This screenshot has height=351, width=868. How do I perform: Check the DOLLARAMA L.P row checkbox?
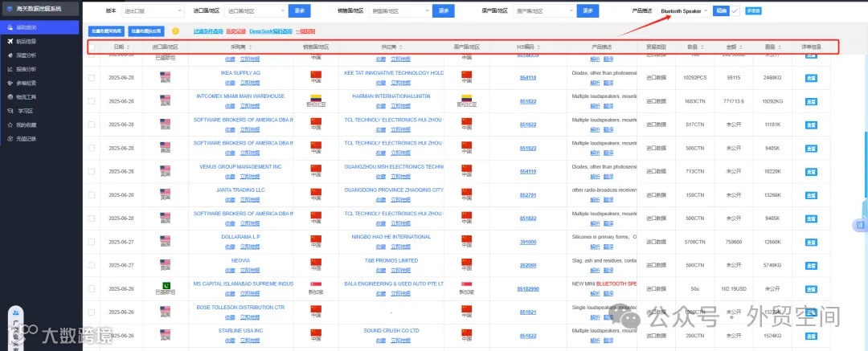pyautogui.click(x=92, y=242)
